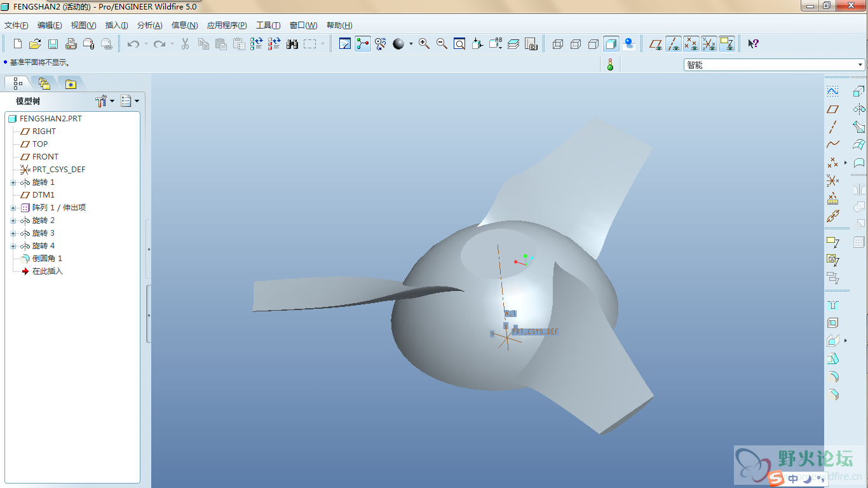868x488 pixels.
Task: Create a new file via toolbar icon
Action: click(18, 44)
